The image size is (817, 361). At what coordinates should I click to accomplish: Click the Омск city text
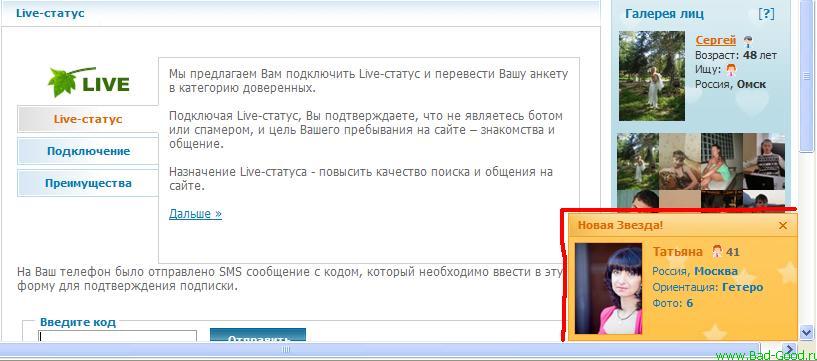pyautogui.click(x=751, y=84)
